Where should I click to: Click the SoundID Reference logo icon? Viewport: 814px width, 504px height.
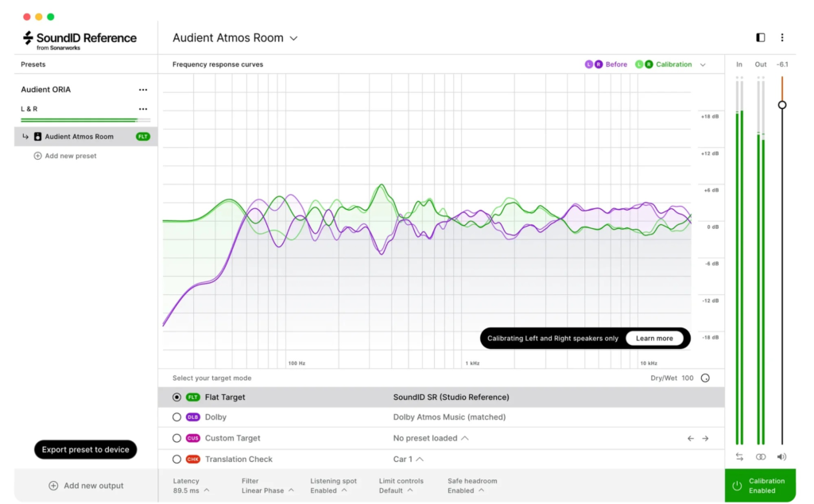click(x=28, y=37)
